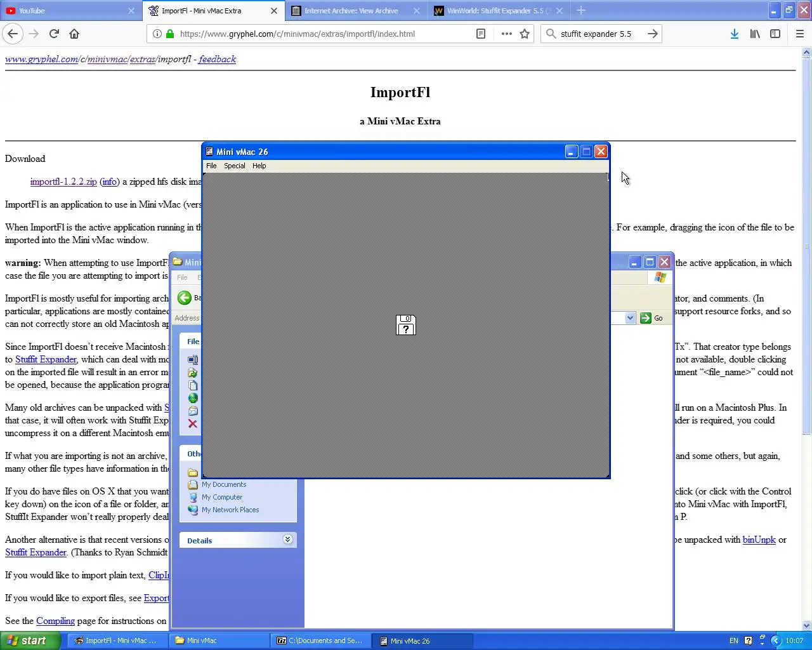Viewport: 812px width, 650px height.
Task: Click the Firefox URL address field
Action: point(324,34)
